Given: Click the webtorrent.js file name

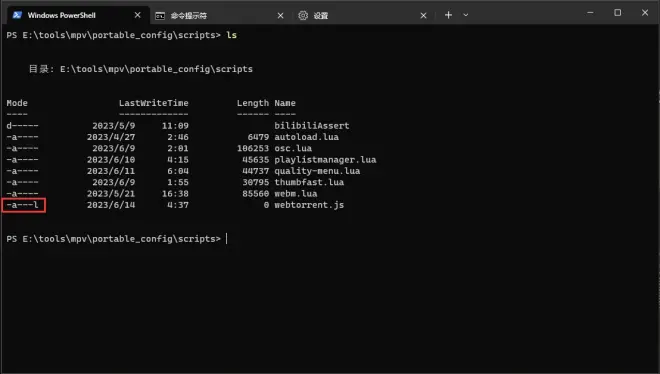Looking at the screenshot, I should pos(309,205).
